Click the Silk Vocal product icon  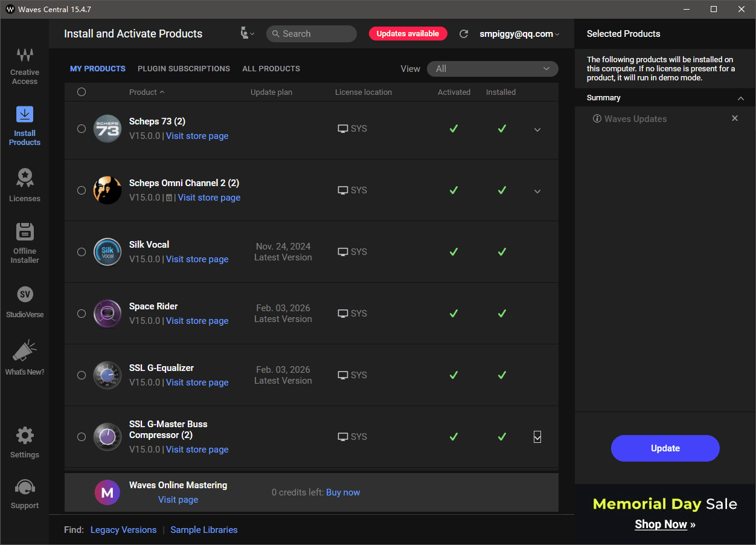point(107,252)
